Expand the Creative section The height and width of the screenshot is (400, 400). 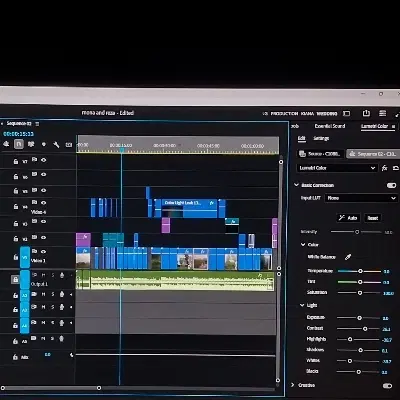293,385
